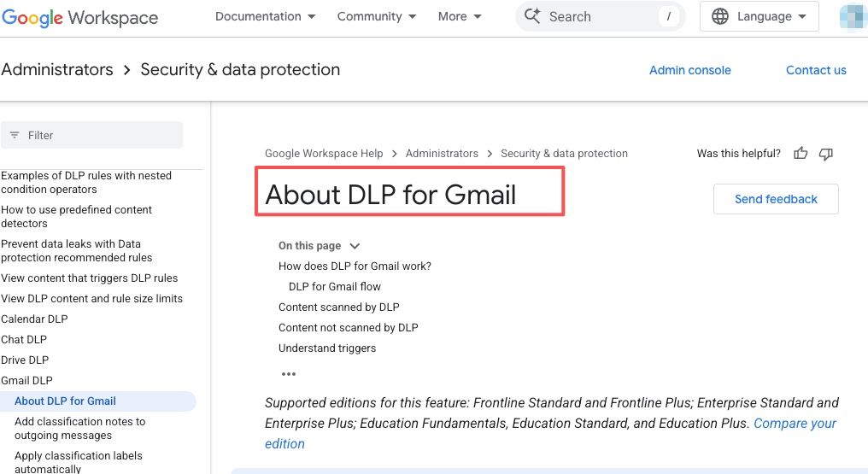Click the thumbs down not helpful icon
Image resolution: width=868 pixels, height=474 pixels.
click(x=825, y=154)
